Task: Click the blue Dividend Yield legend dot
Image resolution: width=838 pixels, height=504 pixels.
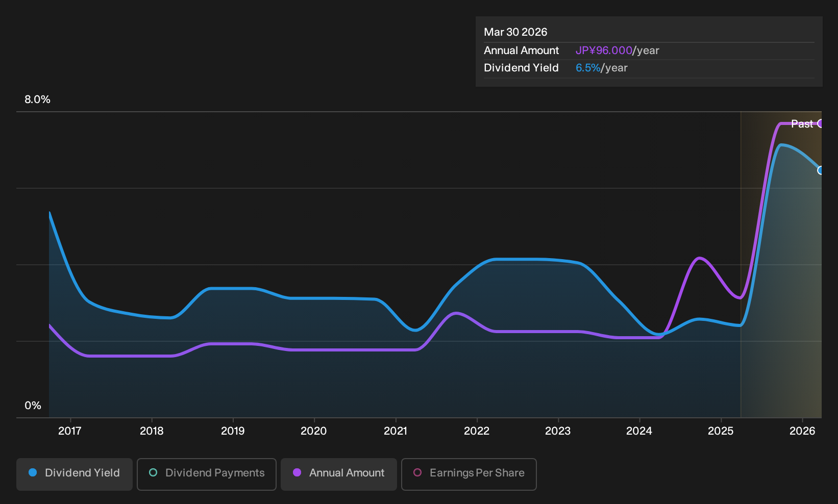Action: [33, 473]
